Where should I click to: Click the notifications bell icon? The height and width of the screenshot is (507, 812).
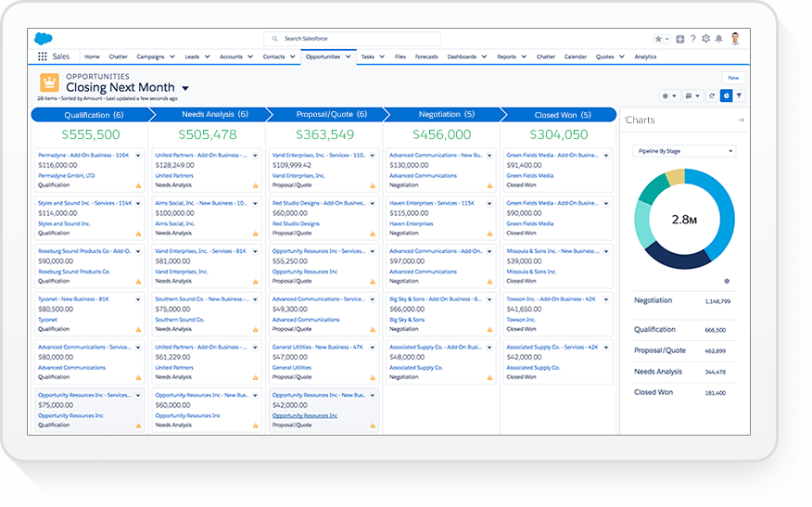pos(718,39)
